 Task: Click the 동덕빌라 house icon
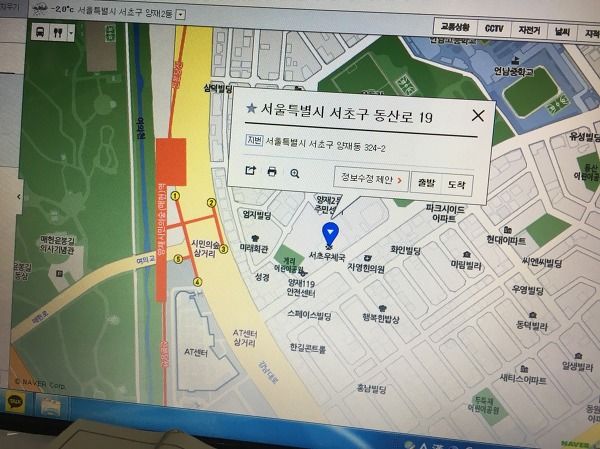click(533, 315)
